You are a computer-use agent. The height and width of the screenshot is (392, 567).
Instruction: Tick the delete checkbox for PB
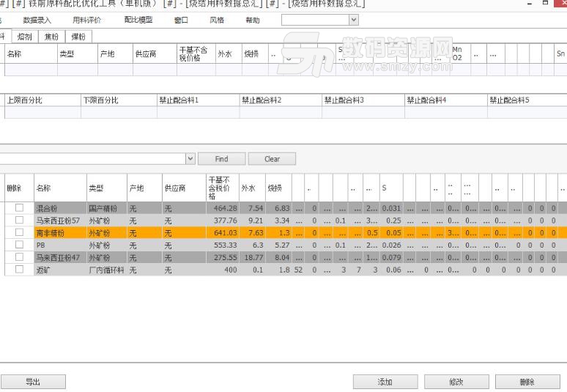pos(19,245)
